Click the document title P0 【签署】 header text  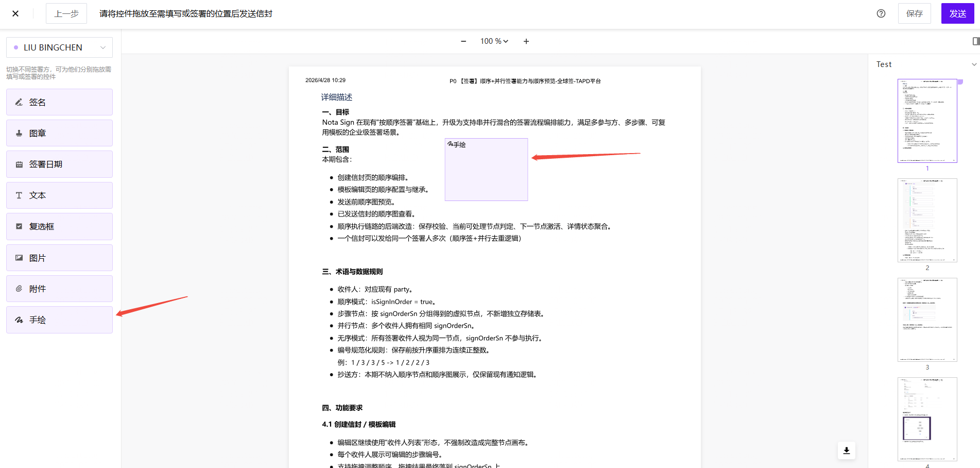click(525, 81)
